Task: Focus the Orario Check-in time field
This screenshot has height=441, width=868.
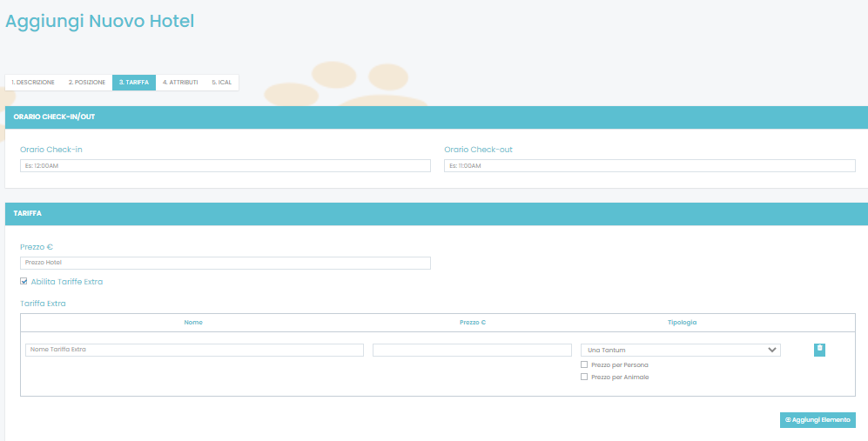Action: (x=225, y=165)
